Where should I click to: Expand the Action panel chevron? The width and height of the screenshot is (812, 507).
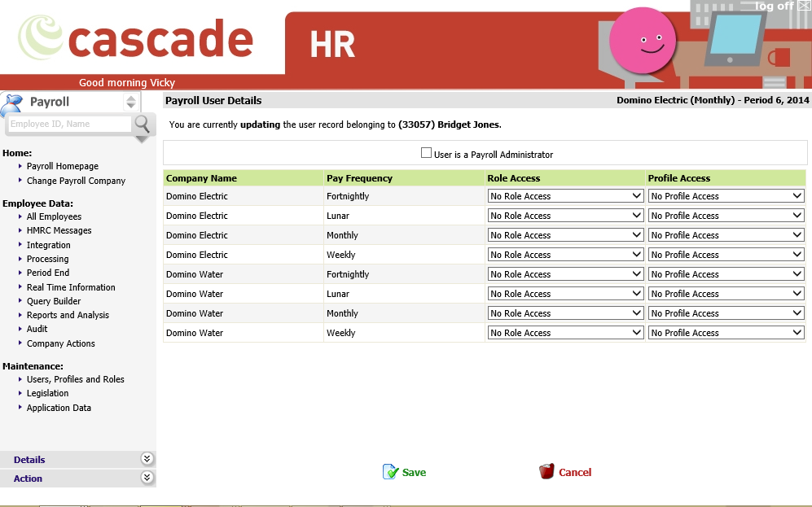[x=147, y=478]
